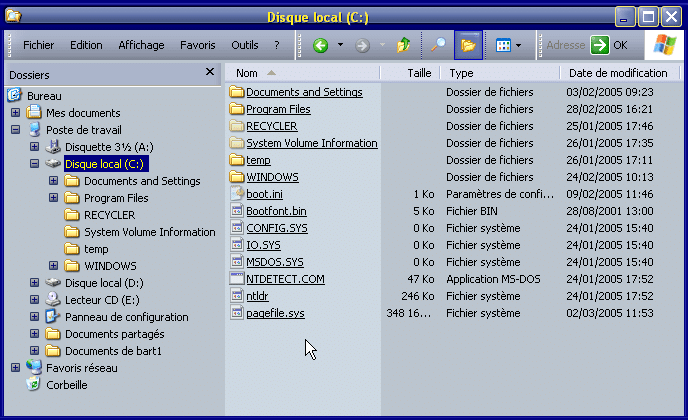The height and width of the screenshot is (420, 688).
Task: Select Bureau in the folder tree
Action: click(44, 96)
